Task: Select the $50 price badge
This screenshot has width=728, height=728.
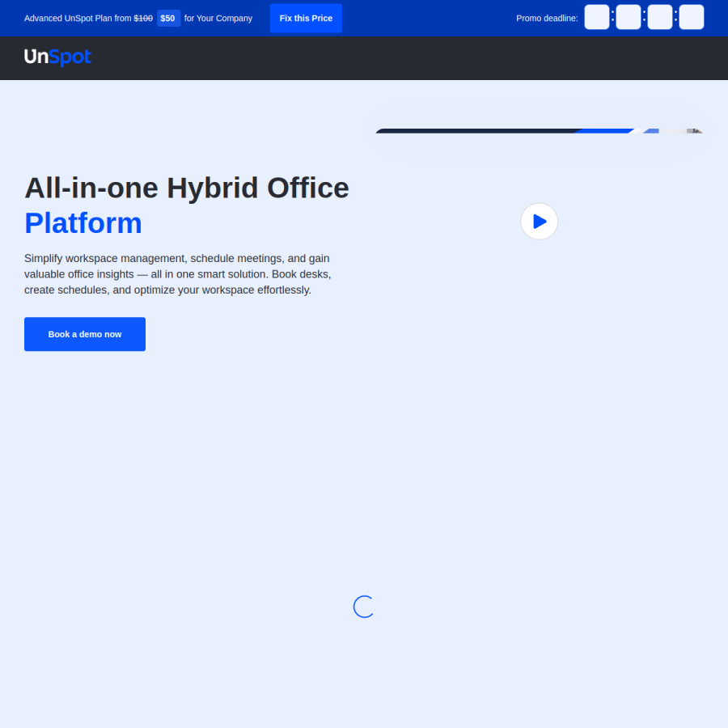Action: click(x=168, y=18)
